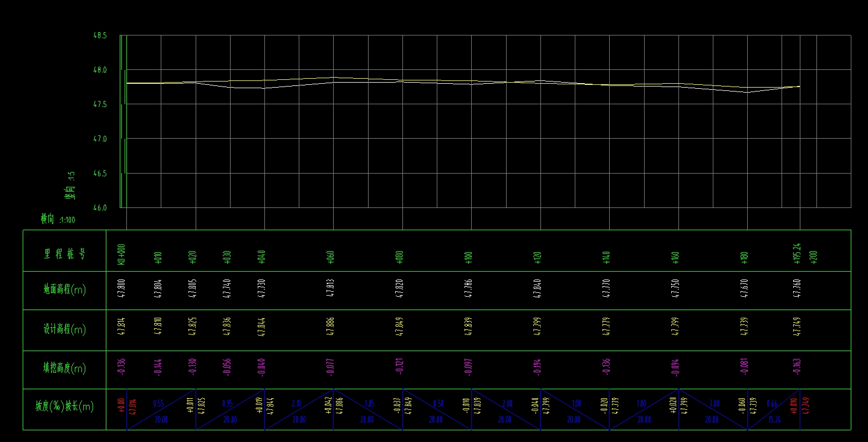Select station label +120
The image size is (868, 442).
coord(537,257)
